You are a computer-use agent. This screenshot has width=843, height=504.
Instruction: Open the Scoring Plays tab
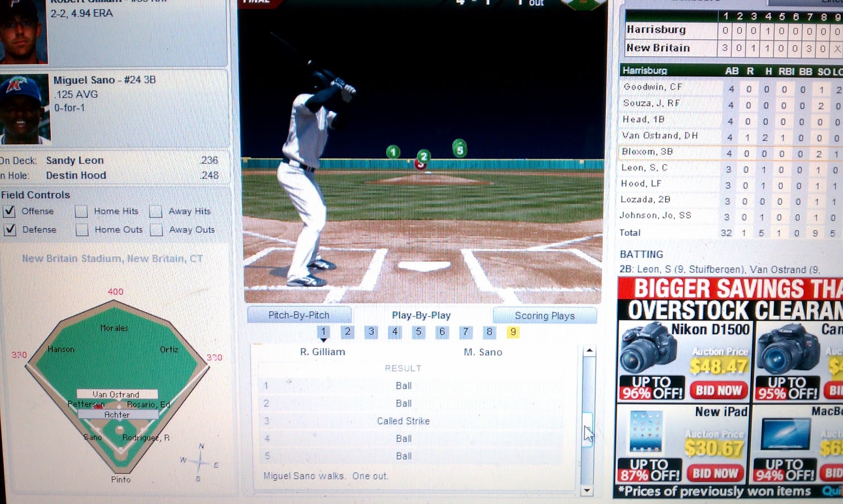pyautogui.click(x=545, y=315)
